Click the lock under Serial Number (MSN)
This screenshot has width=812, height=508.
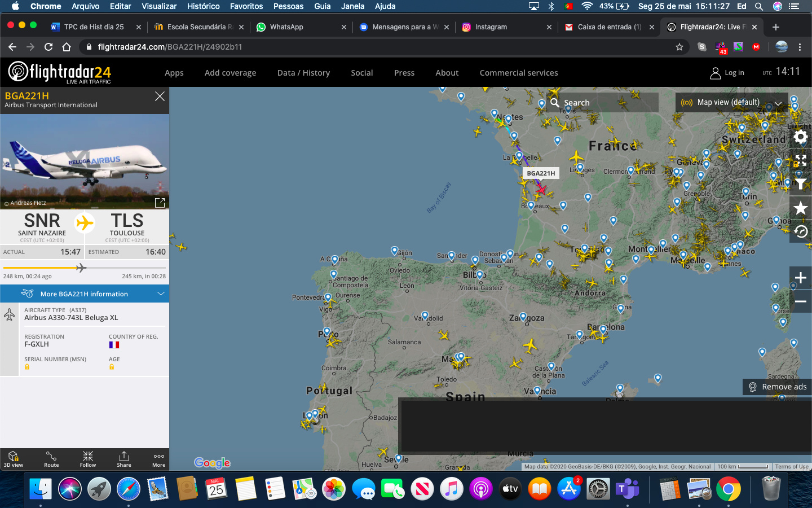27,367
